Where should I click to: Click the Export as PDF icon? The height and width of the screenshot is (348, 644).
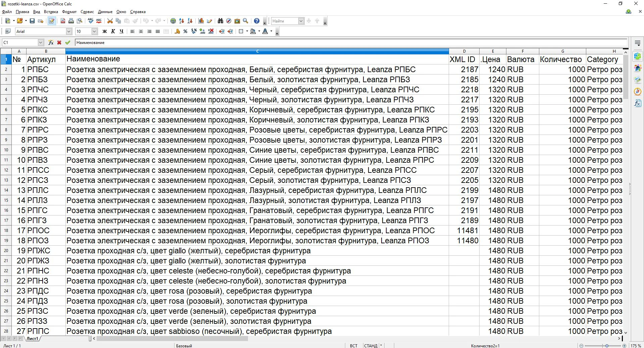click(x=63, y=21)
